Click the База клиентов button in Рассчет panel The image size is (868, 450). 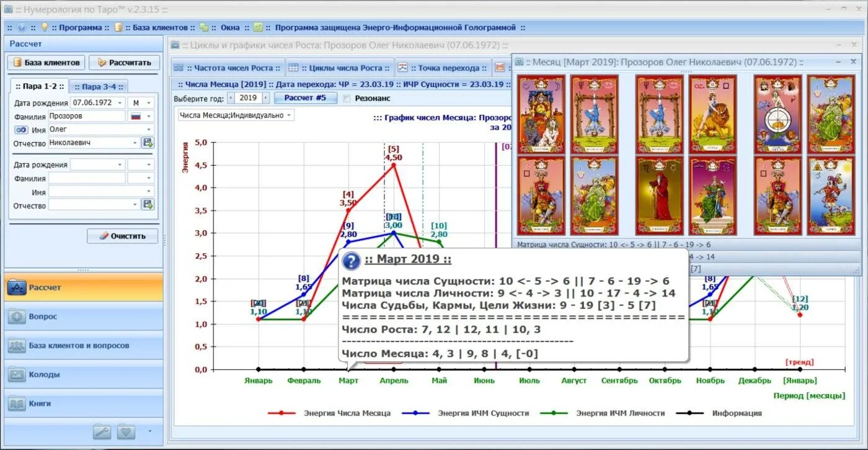coord(46,63)
